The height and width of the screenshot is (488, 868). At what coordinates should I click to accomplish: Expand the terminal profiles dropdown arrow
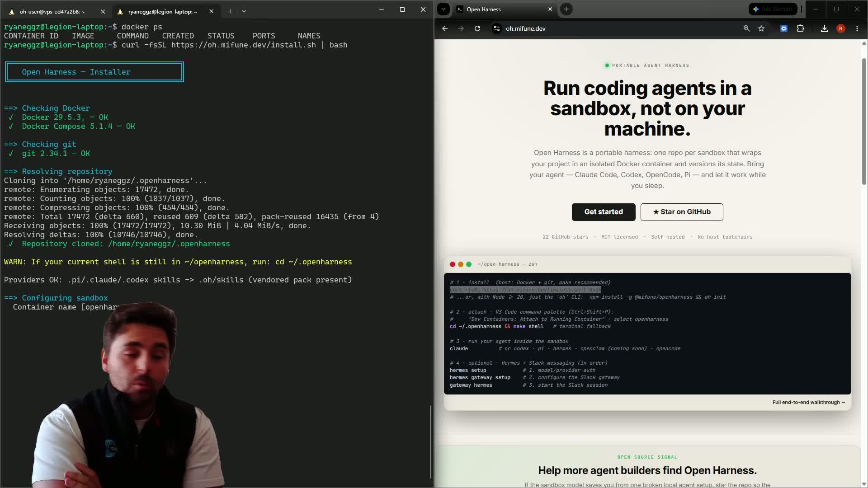pos(244,11)
